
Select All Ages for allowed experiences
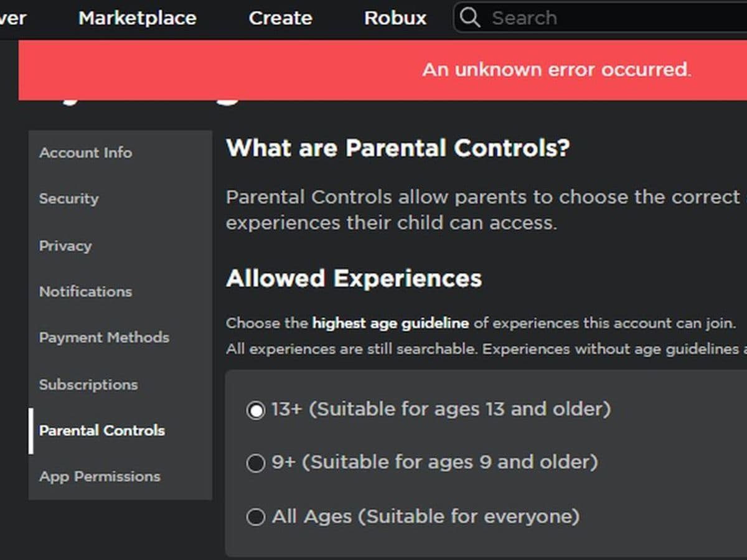point(255,516)
